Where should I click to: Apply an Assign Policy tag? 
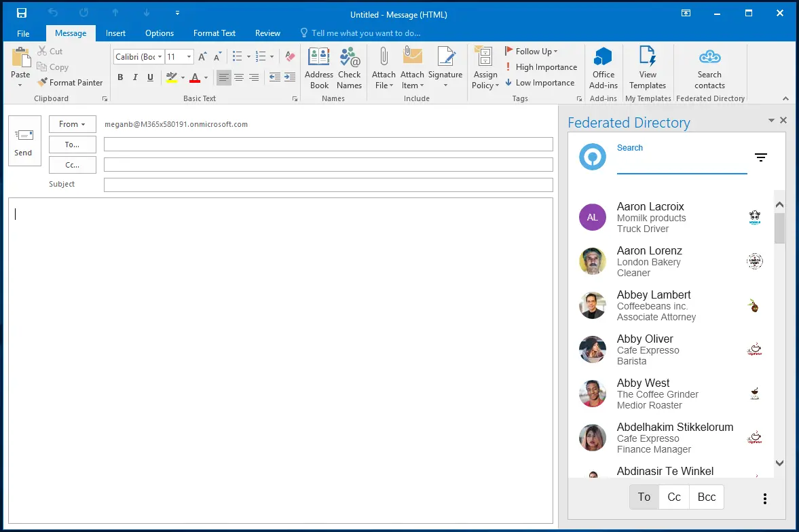tap(484, 68)
